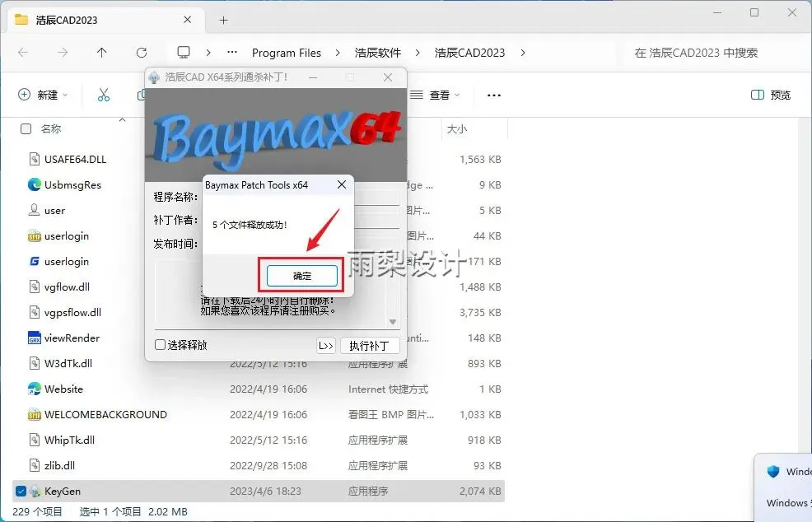Click 2022/9/28 15:08 date for zlib.dll

268,465
